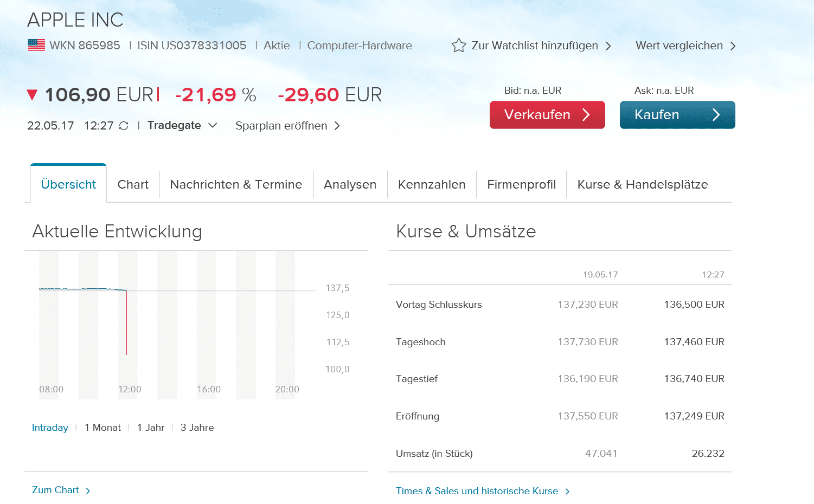The image size is (814, 504).
Task: Select the 3 Jahre chart range
Action: [197, 428]
